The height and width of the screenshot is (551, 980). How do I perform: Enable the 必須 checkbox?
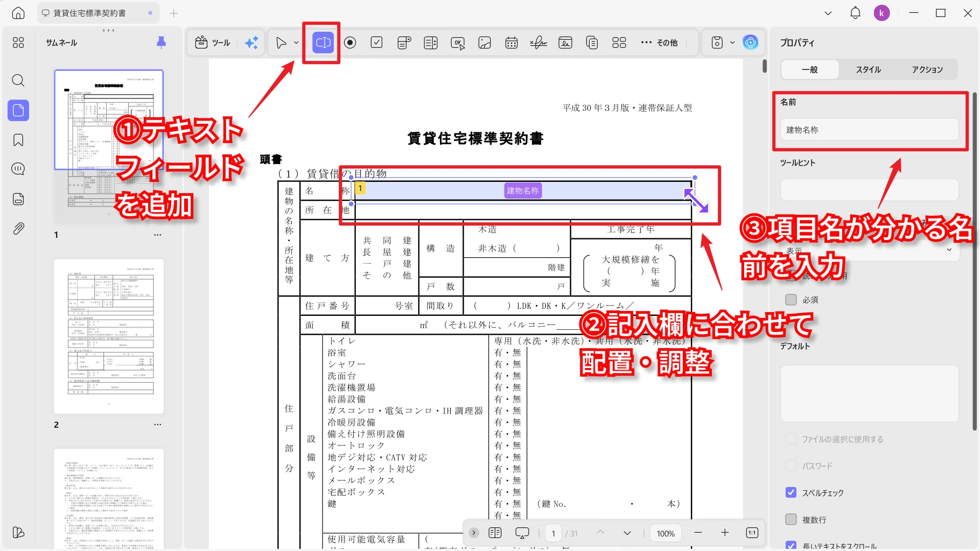point(791,300)
